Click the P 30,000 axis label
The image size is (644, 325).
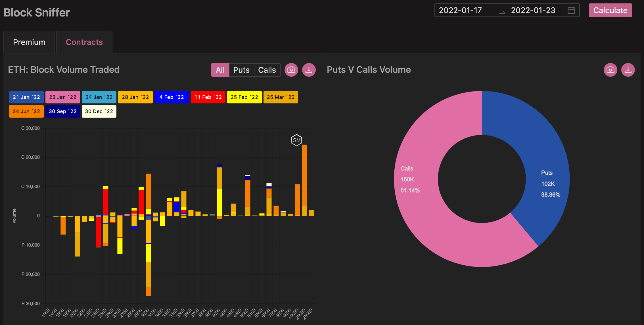pos(31,303)
